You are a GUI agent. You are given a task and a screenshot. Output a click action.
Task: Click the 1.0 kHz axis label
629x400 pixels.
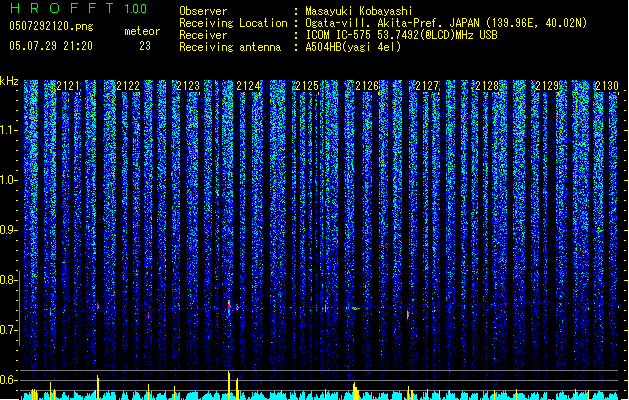pyautogui.click(x=8, y=180)
